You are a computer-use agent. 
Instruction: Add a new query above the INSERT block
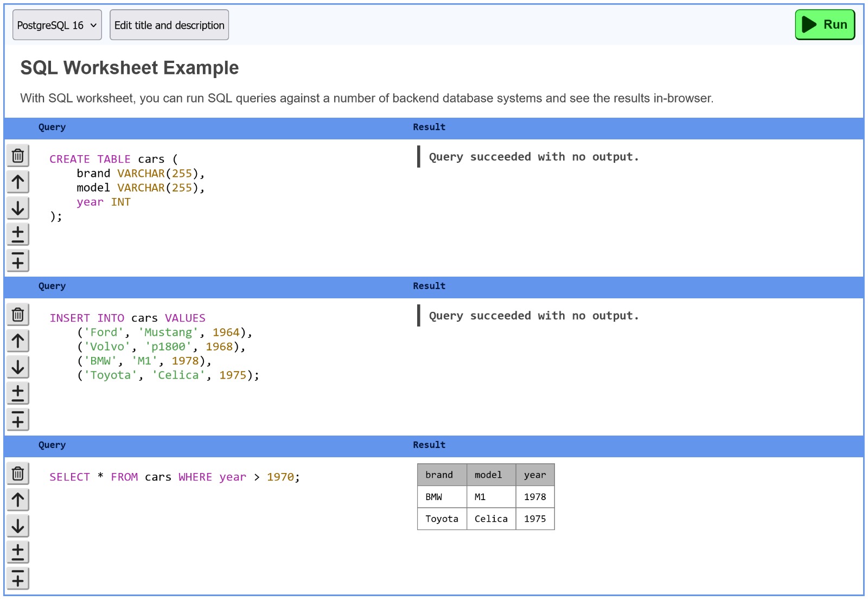[x=18, y=393]
